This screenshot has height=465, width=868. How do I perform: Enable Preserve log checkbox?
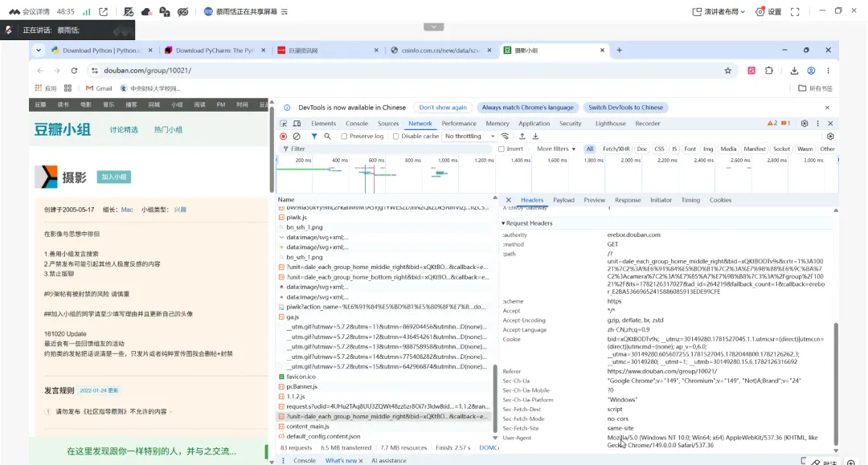tap(344, 136)
